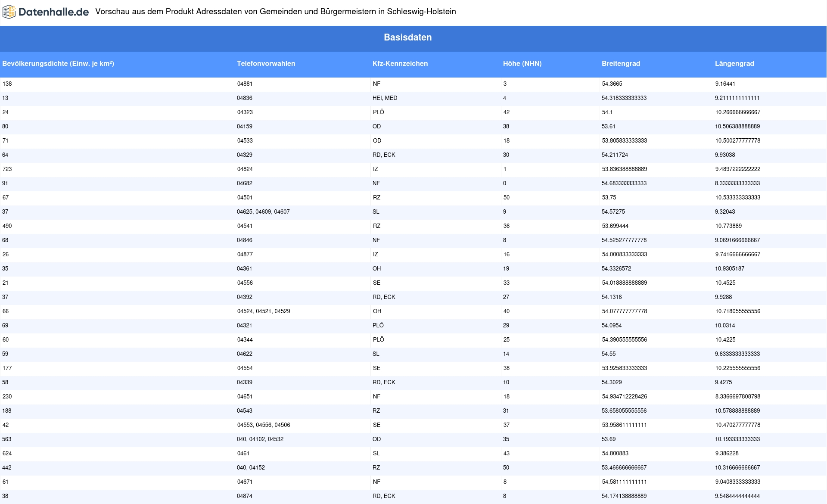Select latitude 54.174138888889
Image resolution: width=827 pixels, height=504 pixels.
[x=624, y=496]
